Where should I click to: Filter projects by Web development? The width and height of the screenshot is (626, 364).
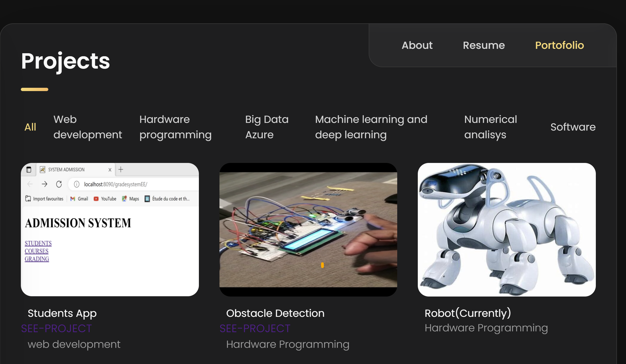click(x=88, y=127)
